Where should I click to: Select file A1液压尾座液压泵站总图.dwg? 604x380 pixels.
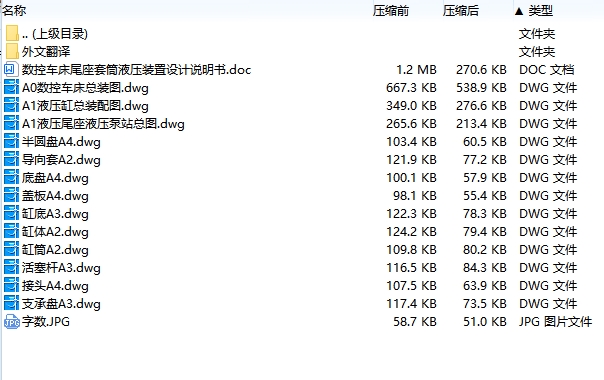coord(103,124)
